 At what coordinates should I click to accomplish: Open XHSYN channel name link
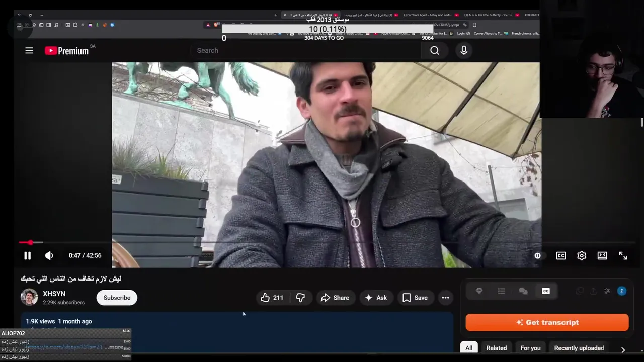pos(54,294)
